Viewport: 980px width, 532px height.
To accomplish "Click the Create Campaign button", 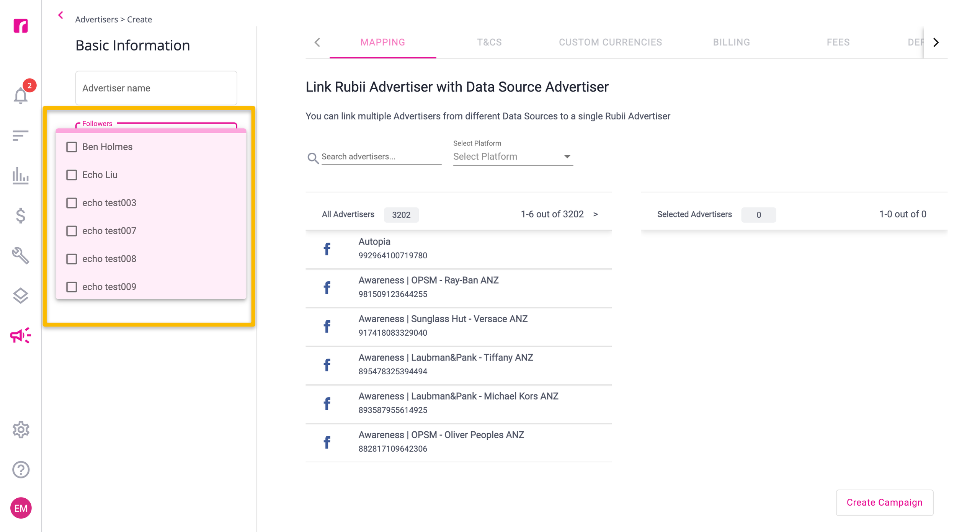I will click(x=884, y=503).
